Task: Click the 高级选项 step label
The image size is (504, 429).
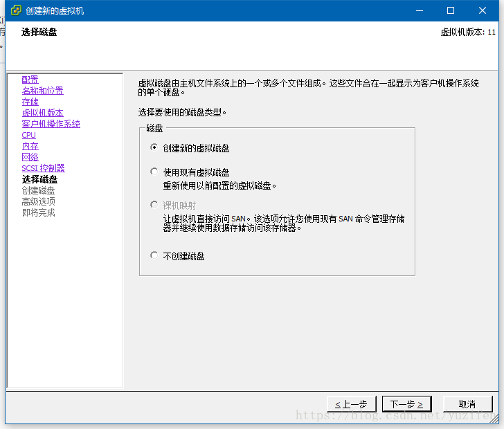Action: [38, 201]
